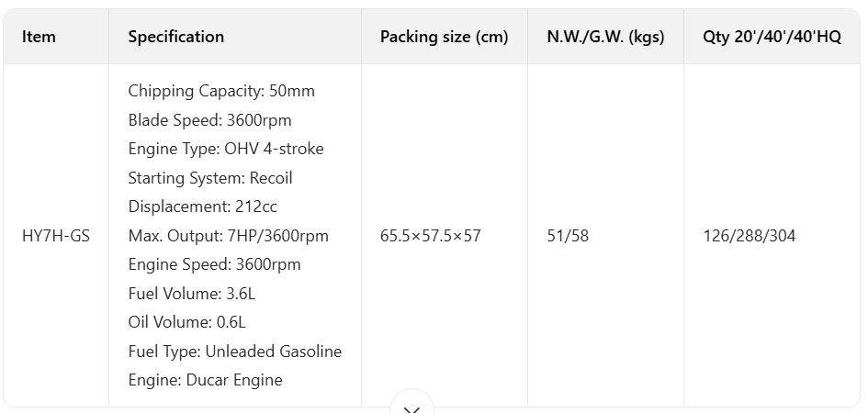Click the Fuel Type: Unleaded Gasoline line

(x=234, y=352)
